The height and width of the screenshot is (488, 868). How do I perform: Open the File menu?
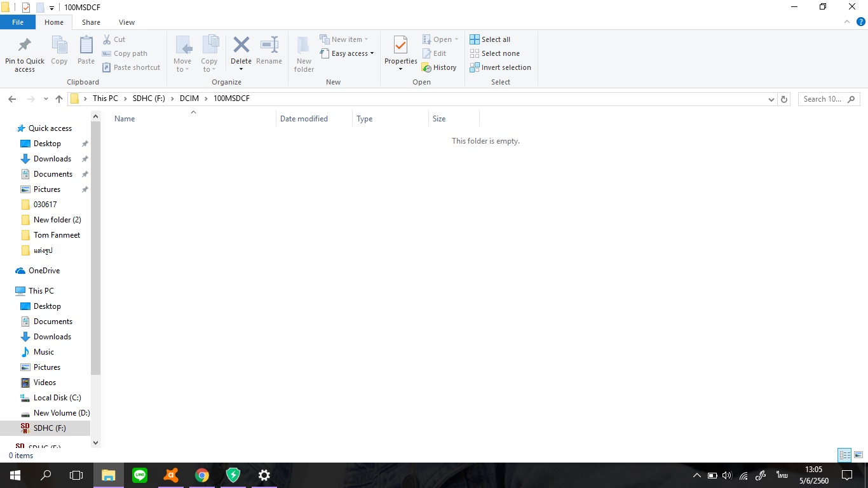[x=18, y=22]
